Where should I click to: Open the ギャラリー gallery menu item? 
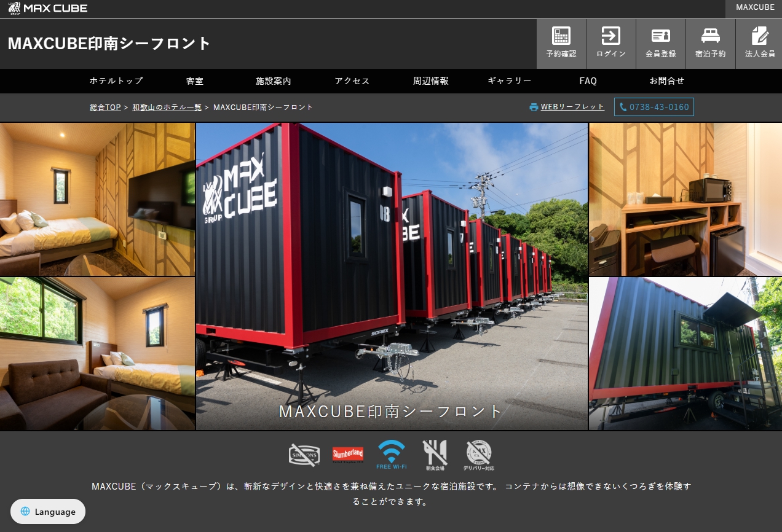pyautogui.click(x=510, y=80)
